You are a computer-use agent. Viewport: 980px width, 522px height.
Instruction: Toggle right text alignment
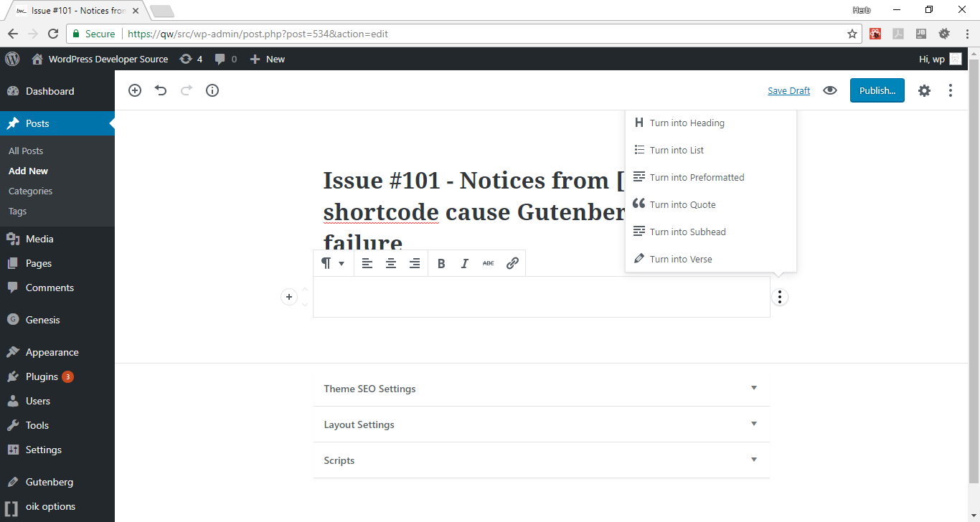coord(415,262)
